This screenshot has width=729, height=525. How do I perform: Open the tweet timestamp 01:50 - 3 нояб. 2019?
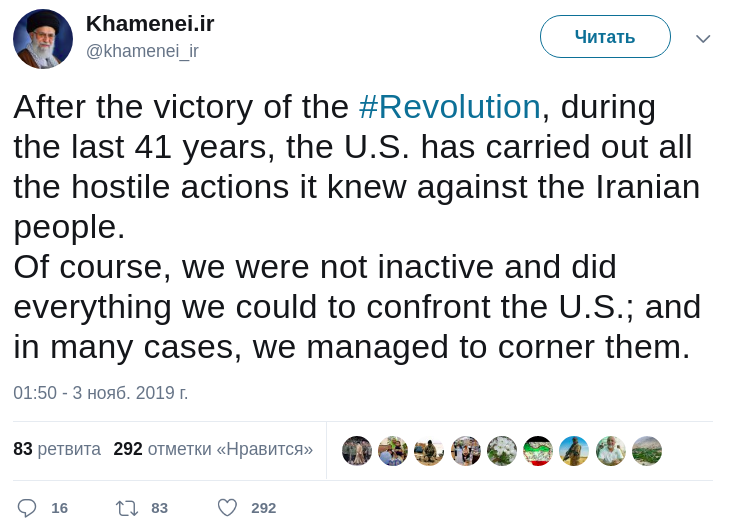pyautogui.click(x=101, y=393)
